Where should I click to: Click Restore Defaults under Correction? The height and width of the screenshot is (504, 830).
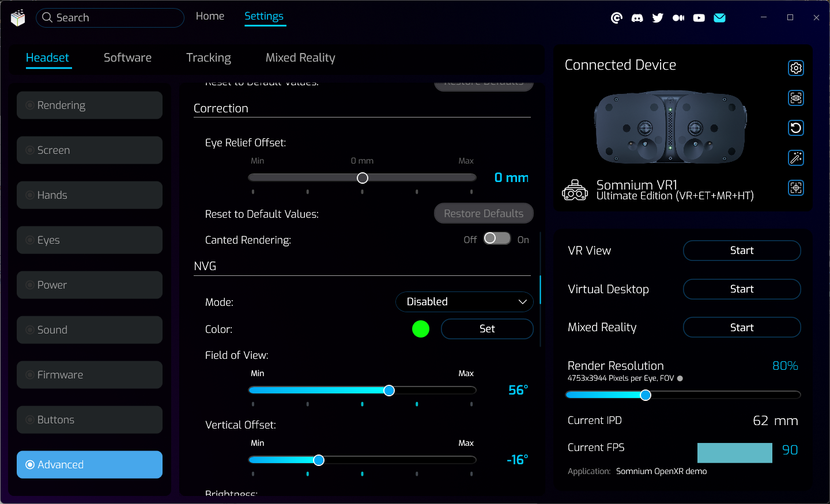coord(484,214)
